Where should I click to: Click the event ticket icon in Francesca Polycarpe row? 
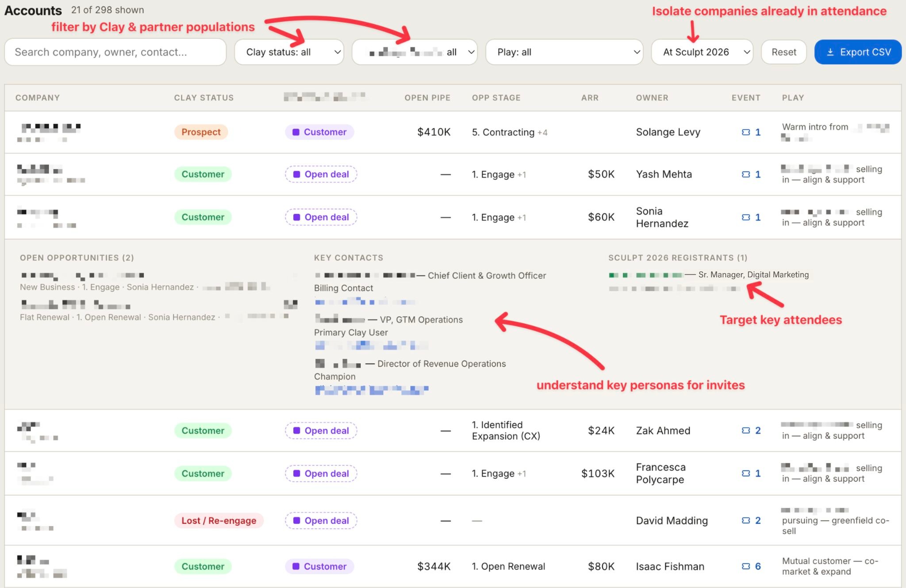(746, 473)
